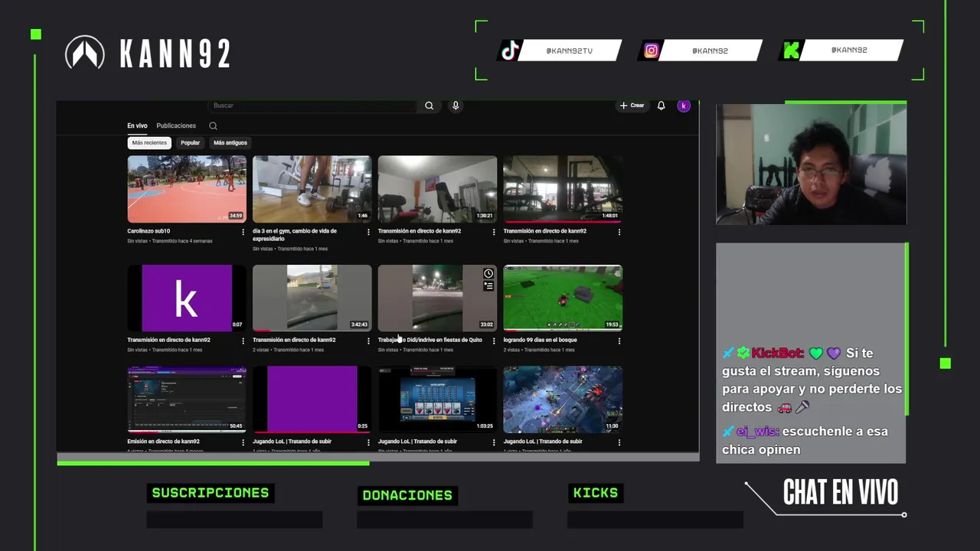The image size is (980, 551).
Task: Click the CHAT EN VIVO heading
Action: 840,493
